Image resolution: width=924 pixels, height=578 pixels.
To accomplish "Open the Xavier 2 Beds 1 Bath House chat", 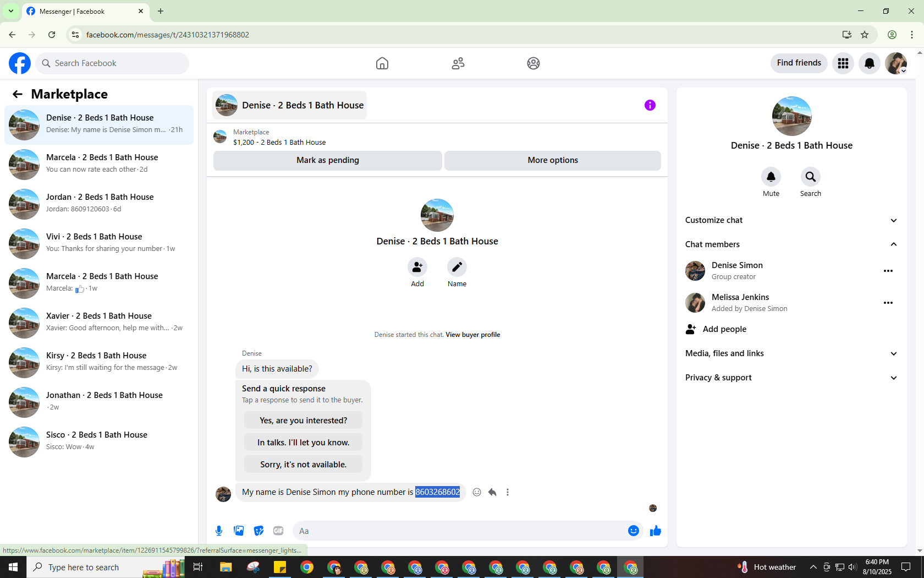I will pos(99,323).
